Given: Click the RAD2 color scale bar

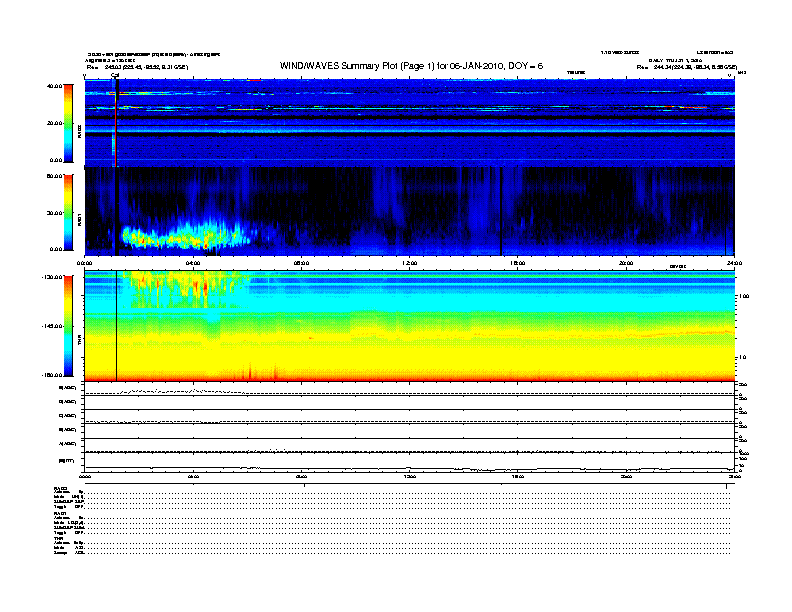Looking at the screenshot, I should tap(68, 123).
